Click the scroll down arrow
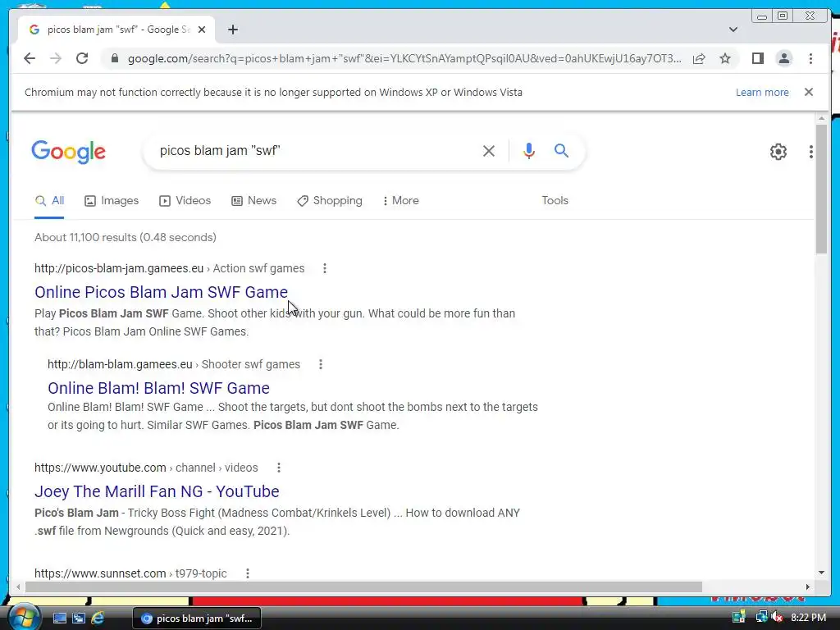The image size is (840, 630). pyautogui.click(x=821, y=573)
